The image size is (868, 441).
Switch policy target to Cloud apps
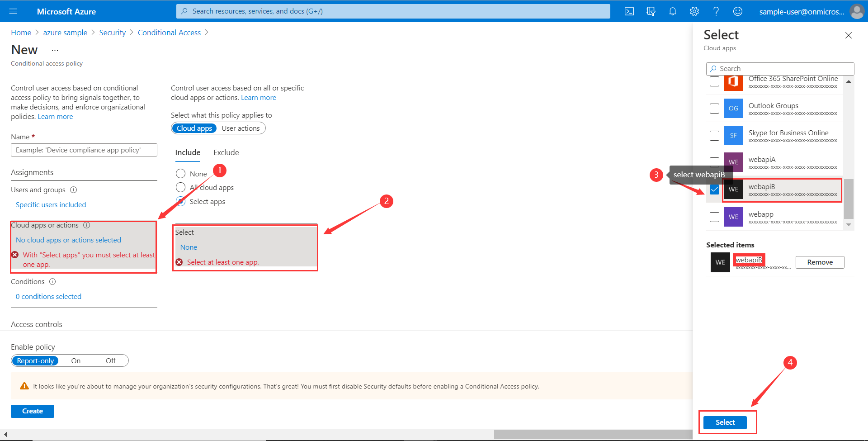(x=194, y=128)
